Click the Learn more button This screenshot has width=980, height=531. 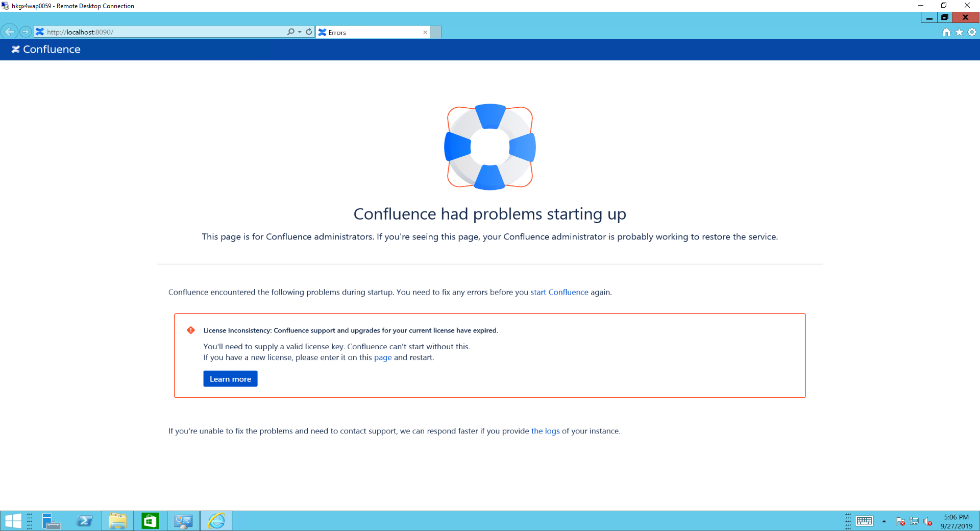[230, 379]
